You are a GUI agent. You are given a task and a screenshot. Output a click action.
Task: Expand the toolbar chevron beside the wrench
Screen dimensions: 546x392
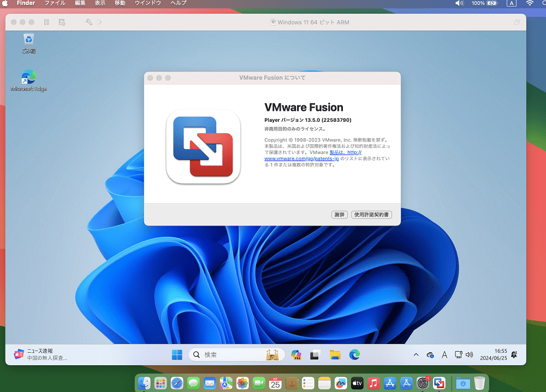click(x=100, y=22)
